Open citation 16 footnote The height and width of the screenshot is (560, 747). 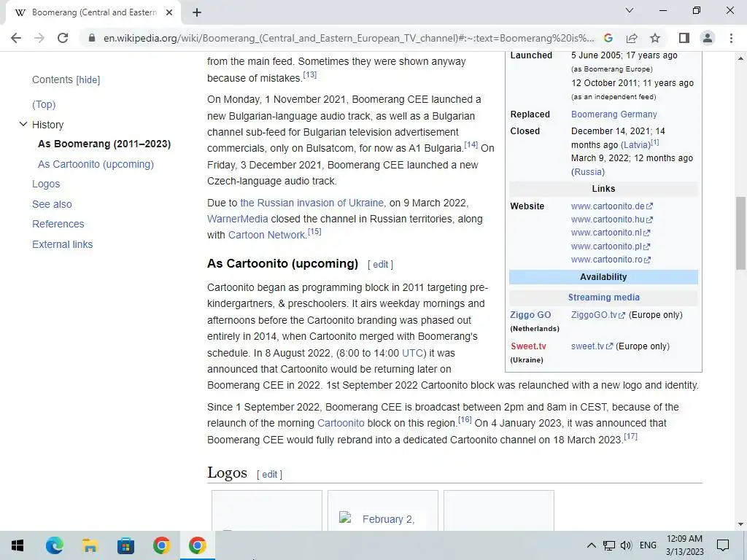coord(465,419)
